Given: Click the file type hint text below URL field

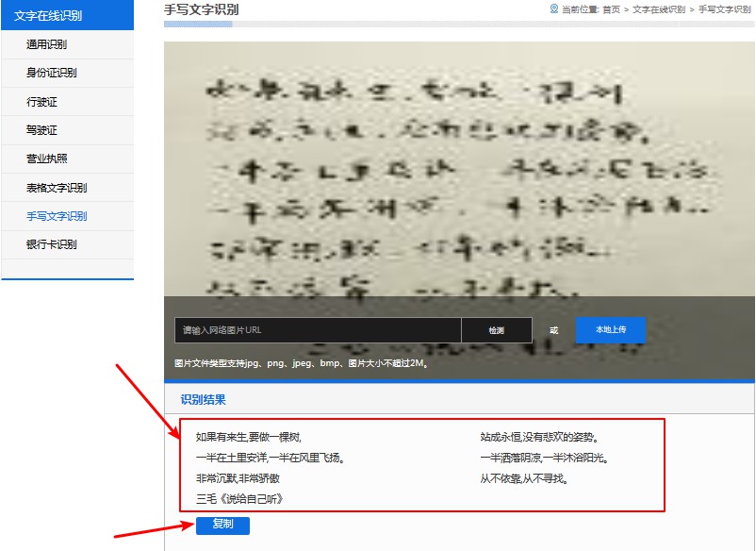Looking at the screenshot, I should (302, 363).
